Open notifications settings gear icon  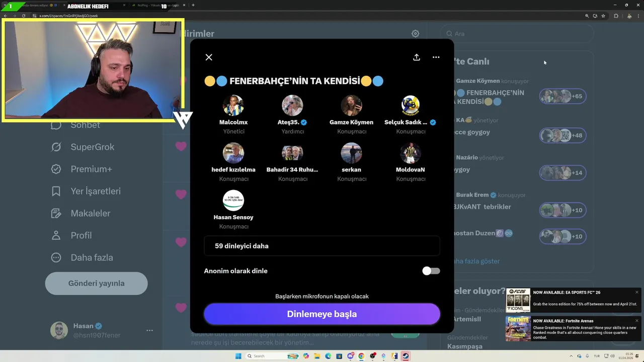(415, 34)
